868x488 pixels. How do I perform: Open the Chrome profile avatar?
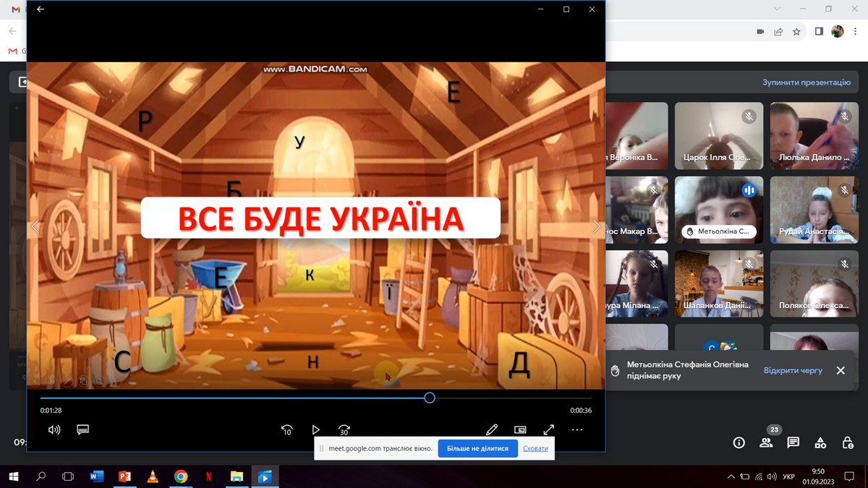coord(838,32)
